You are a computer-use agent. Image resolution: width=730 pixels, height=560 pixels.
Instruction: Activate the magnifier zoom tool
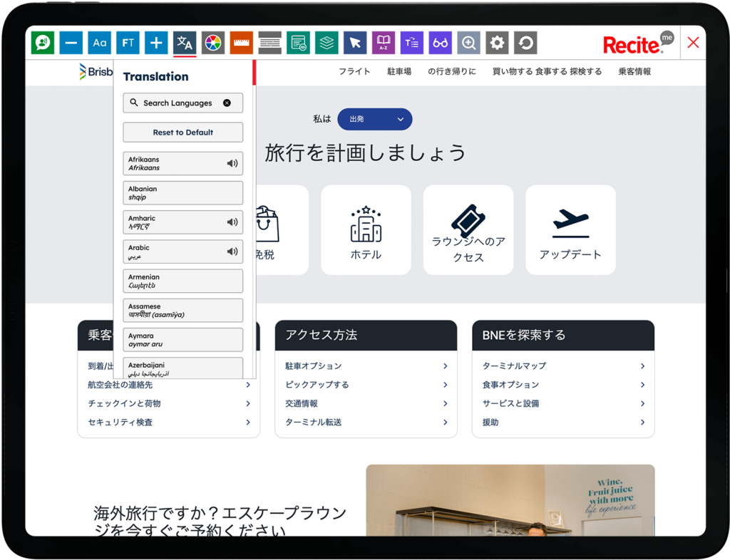coord(469,43)
